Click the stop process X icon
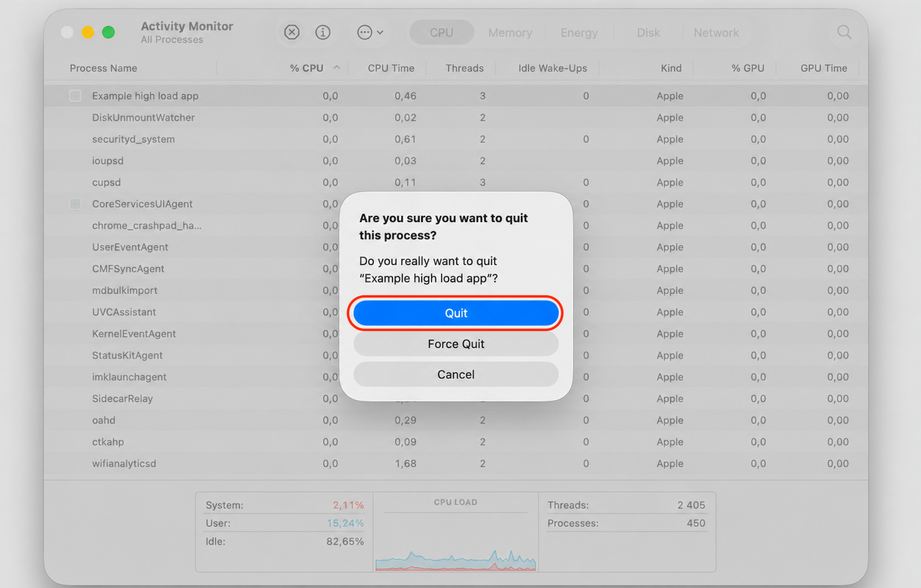 click(x=292, y=32)
